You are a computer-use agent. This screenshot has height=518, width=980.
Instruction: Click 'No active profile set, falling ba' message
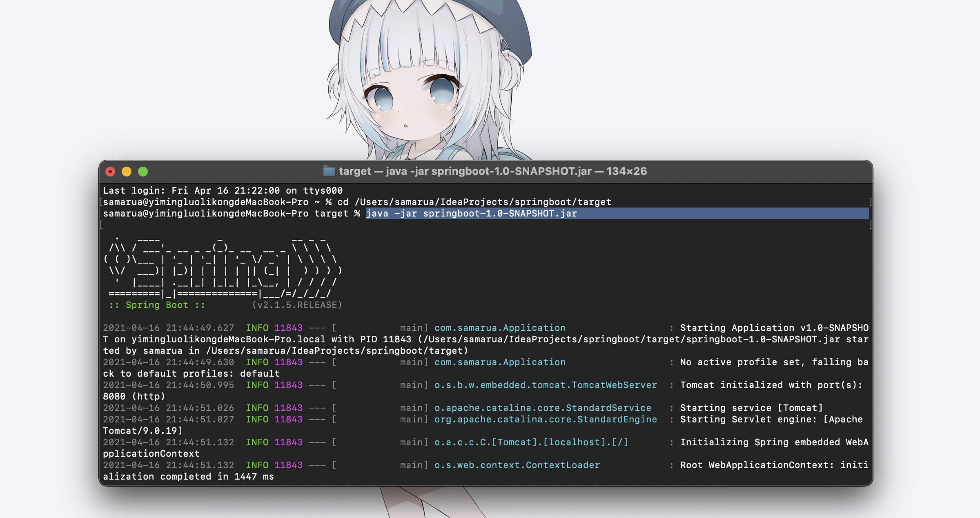coord(774,362)
